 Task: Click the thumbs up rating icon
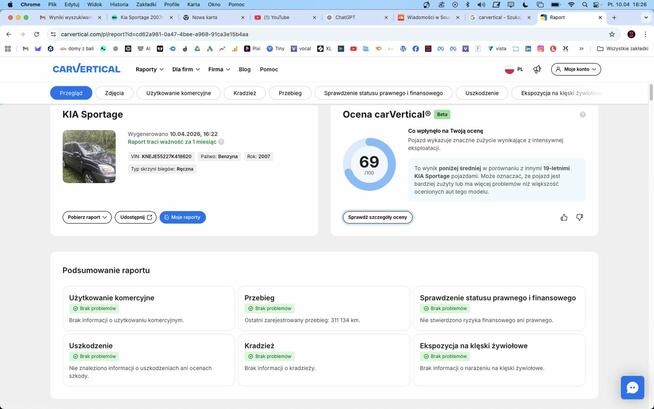(x=564, y=217)
